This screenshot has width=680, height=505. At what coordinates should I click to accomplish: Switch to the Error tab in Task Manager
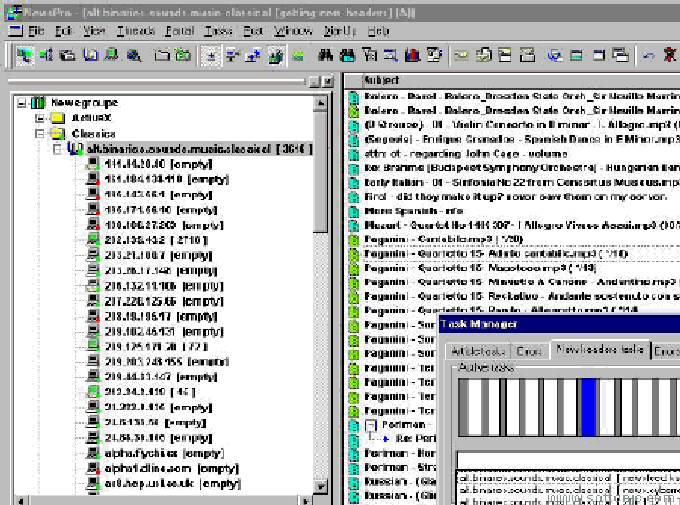530,351
